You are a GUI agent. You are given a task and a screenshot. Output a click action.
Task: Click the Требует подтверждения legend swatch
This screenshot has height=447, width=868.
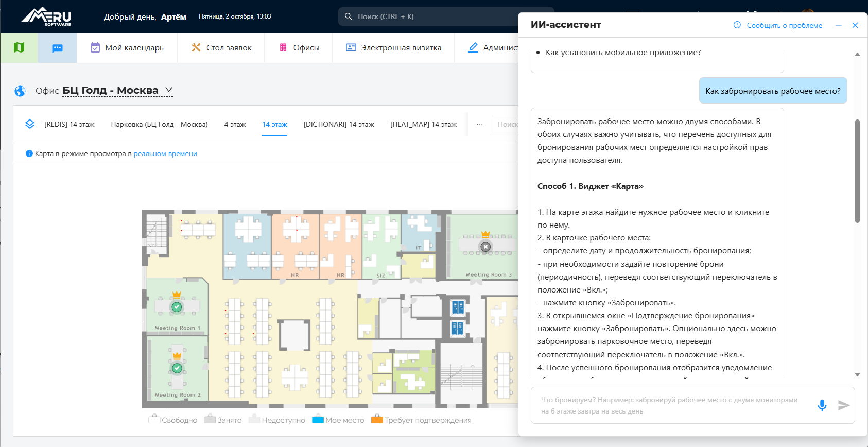(x=377, y=419)
